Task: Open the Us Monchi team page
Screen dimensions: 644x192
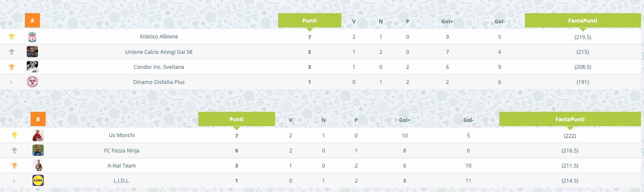Action: (x=122, y=135)
